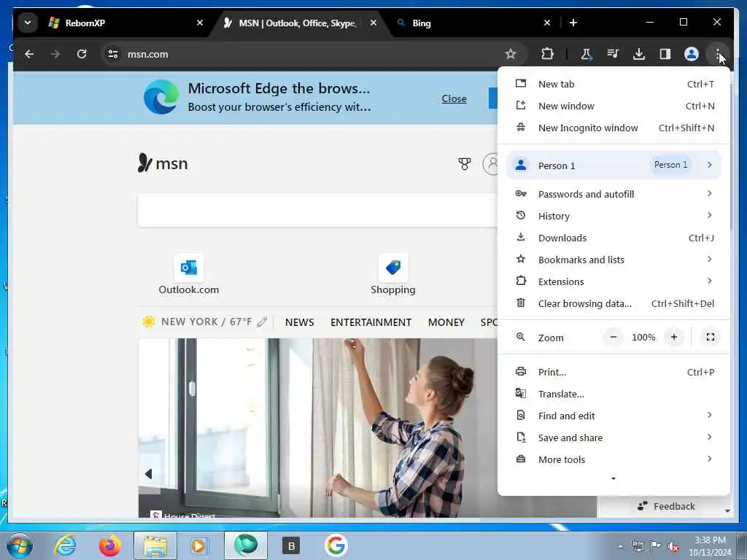Open the tab search dropdown arrow

click(28, 23)
